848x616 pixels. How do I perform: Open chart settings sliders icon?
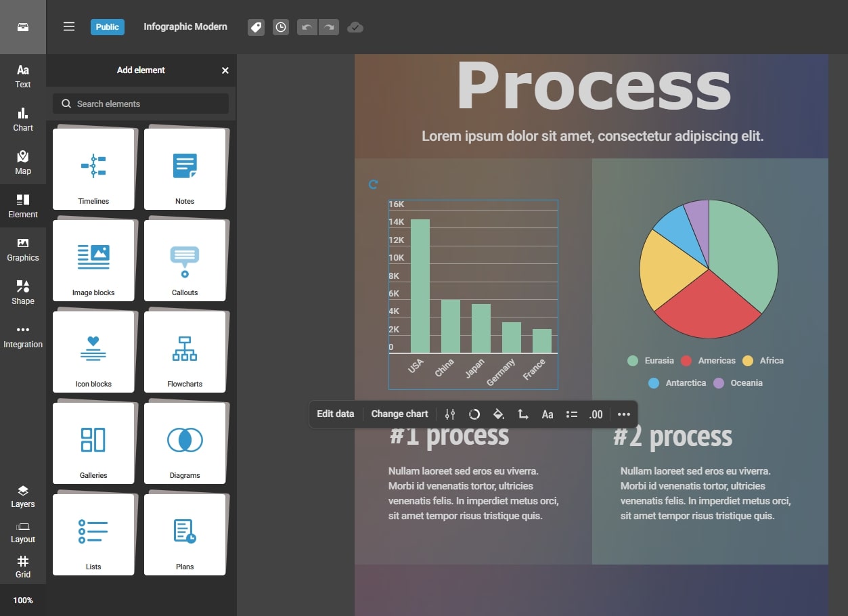coord(450,414)
